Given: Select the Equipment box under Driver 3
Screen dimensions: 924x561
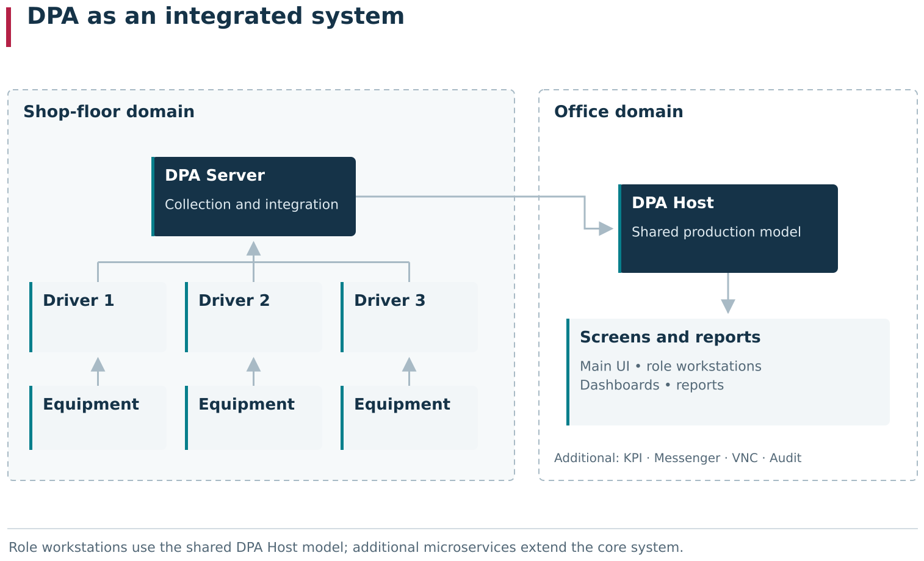Looking at the screenshot, I should click(410, 418).
